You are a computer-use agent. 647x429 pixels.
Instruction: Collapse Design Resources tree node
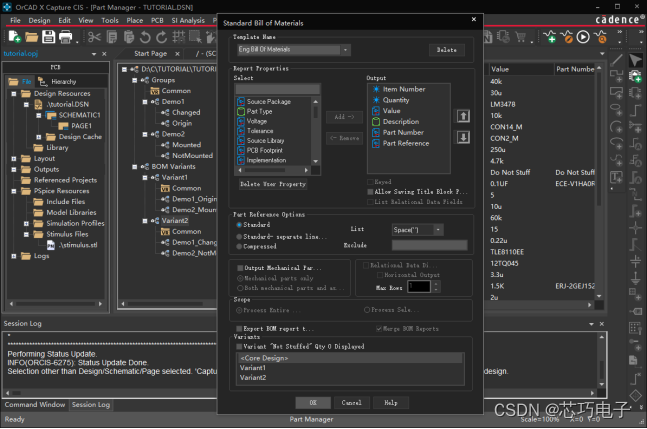[x=14, y=94]
